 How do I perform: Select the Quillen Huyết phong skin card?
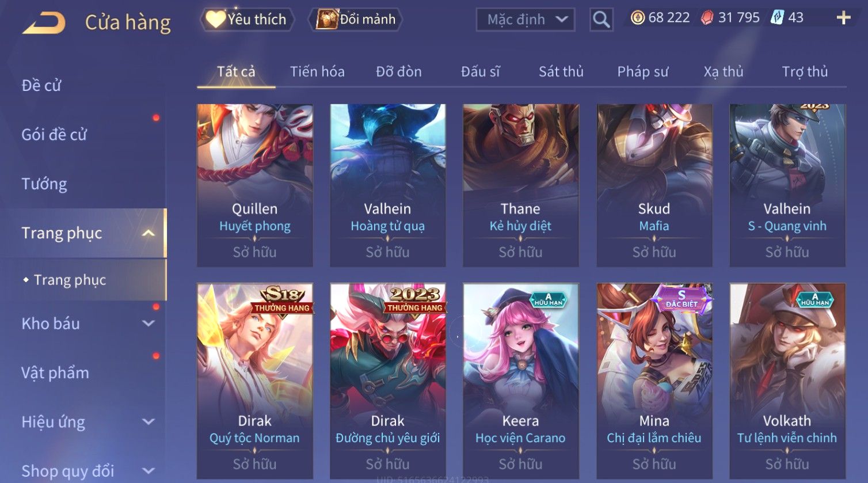coord(254,185)
